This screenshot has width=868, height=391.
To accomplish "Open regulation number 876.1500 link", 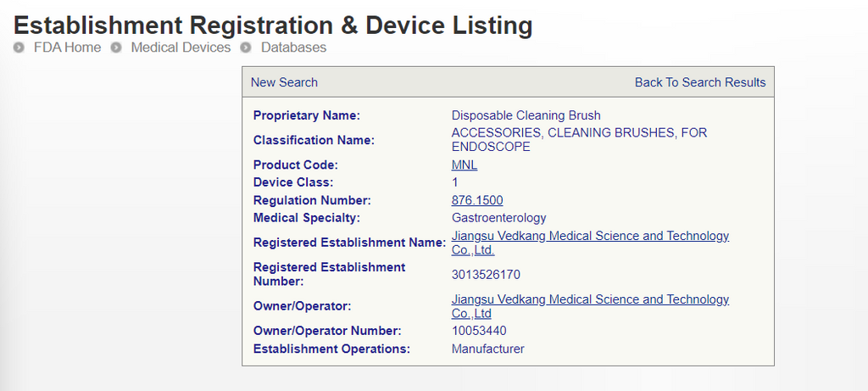I will 476,200.
